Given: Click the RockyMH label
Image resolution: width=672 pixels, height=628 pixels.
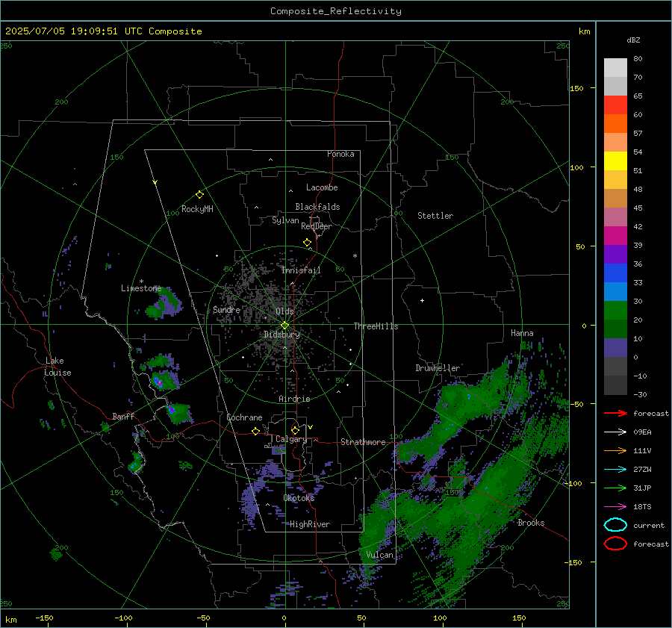Looking at the screenshot, I should (x=197, y=209).
